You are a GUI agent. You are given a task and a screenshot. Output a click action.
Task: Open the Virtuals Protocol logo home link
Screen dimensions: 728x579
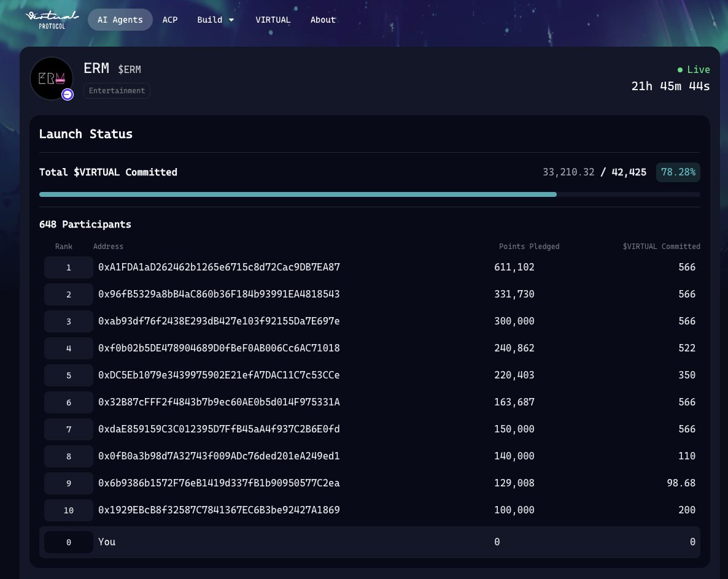(52, 20)
